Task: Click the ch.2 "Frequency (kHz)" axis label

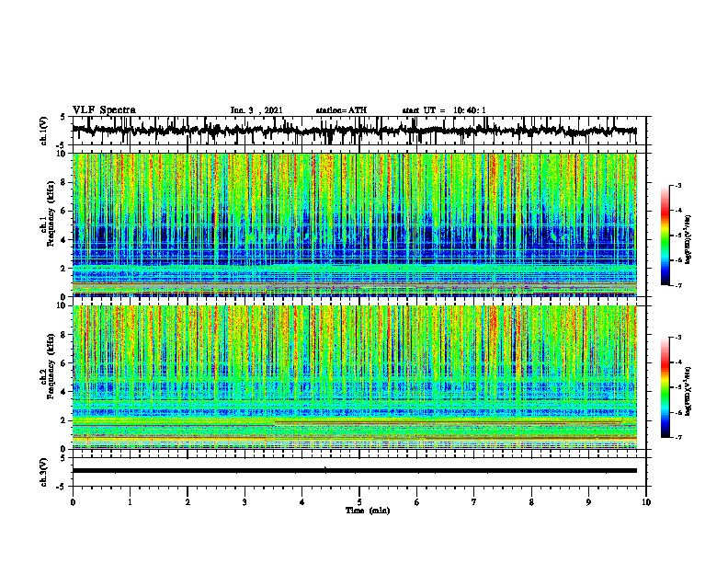Action: tap(49, 366)
